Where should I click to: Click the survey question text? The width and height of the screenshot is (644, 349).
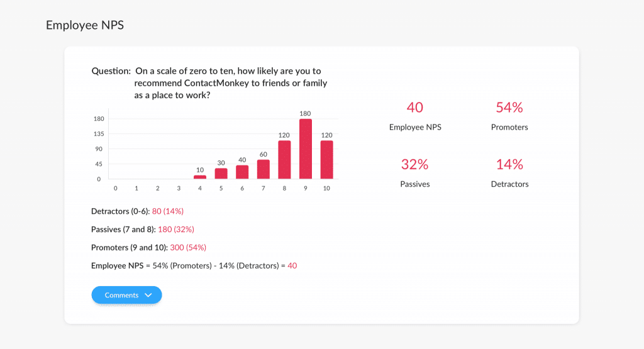click(x=230, y=83)
